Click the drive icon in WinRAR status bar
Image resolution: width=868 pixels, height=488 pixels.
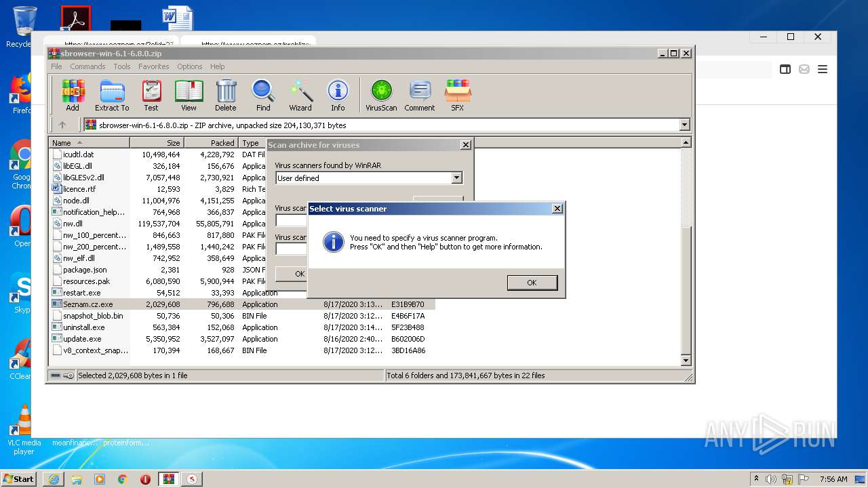coord(56,375)
